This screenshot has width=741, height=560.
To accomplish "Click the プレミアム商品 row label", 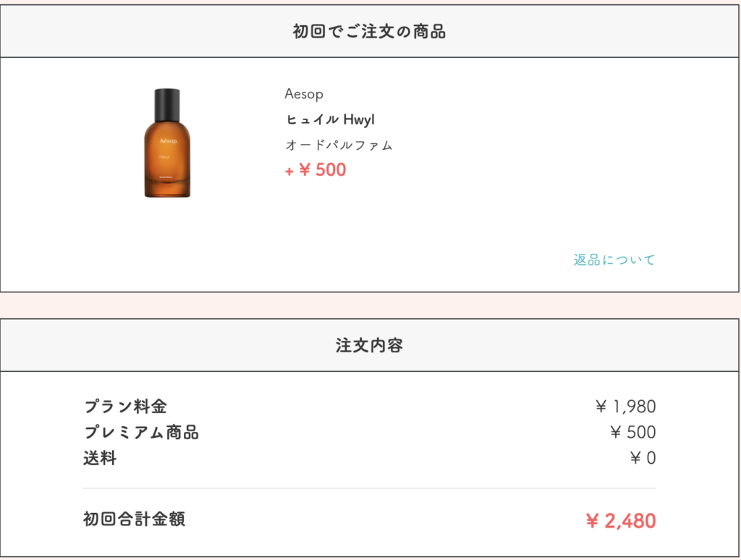I will coord(141,432).
